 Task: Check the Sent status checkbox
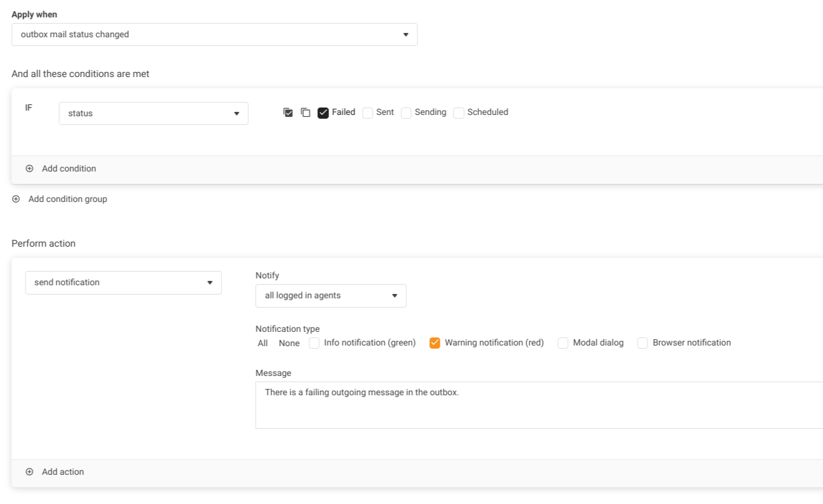click(x=368, y=112)
